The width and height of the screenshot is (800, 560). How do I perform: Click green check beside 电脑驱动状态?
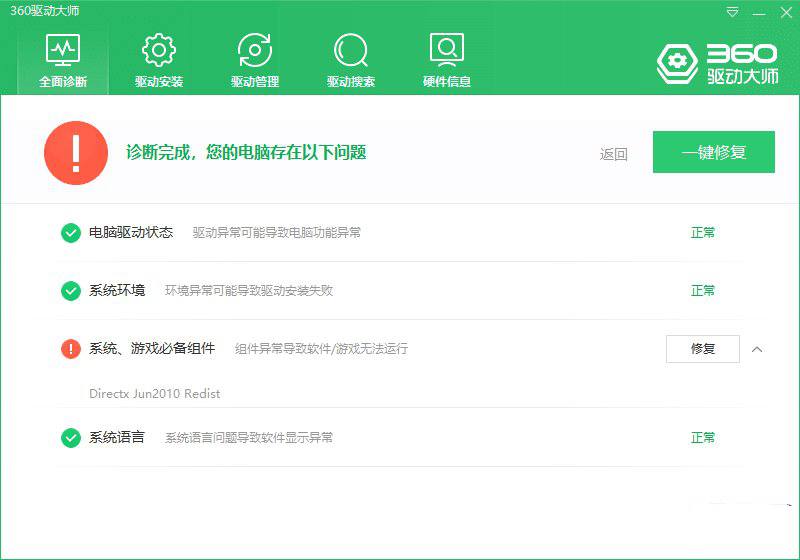[x=71, y=233]
